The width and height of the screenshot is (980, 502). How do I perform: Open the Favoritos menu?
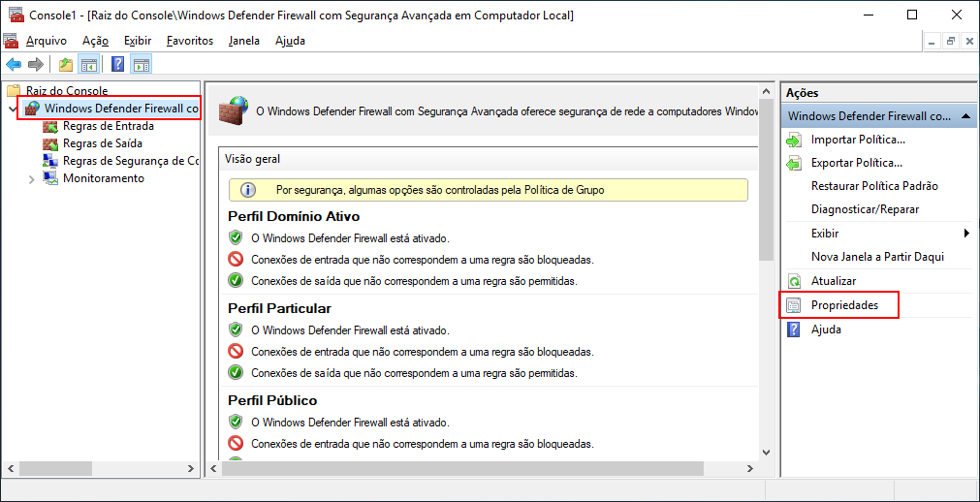(190, 42)
